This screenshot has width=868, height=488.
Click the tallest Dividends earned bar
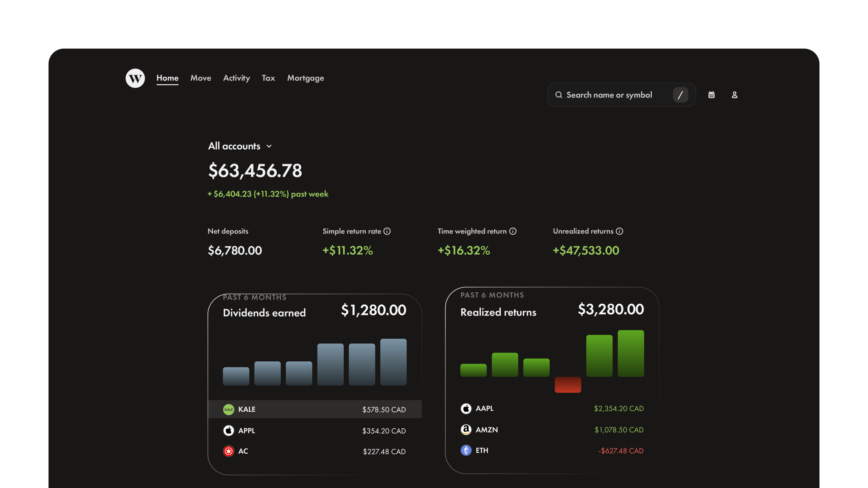393,362
